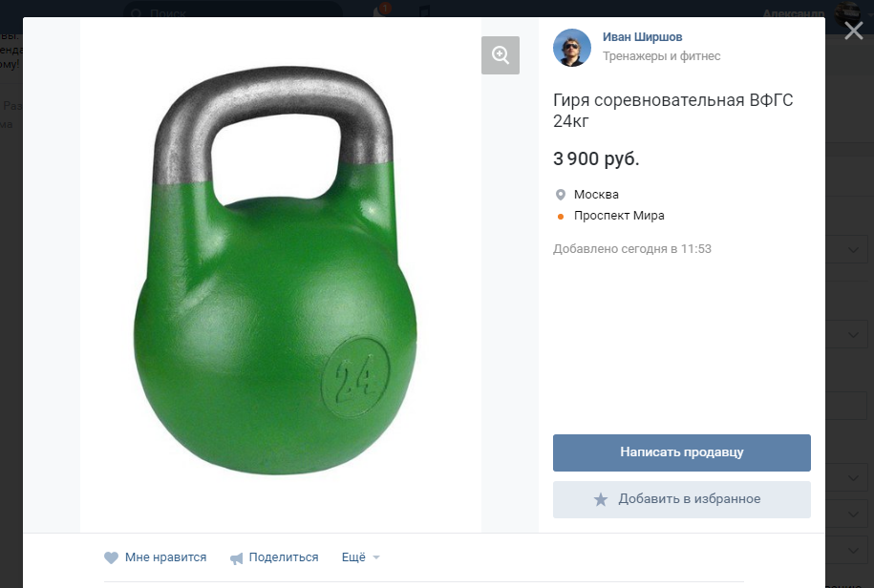Viewport: 874px width, 588px height.
Task: Open Александр profile menu in header
Action: (x=793, y=12)
